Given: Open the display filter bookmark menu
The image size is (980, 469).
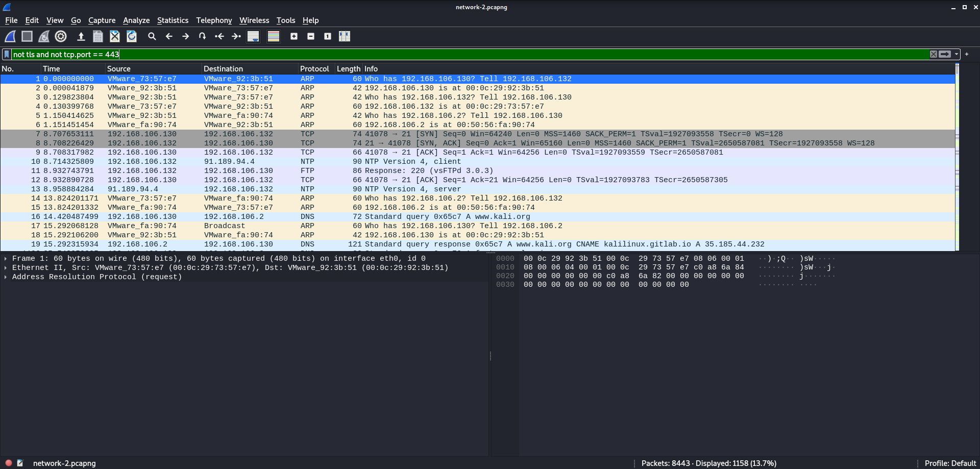Looking at the screenshot, I should tap(7, 54).
